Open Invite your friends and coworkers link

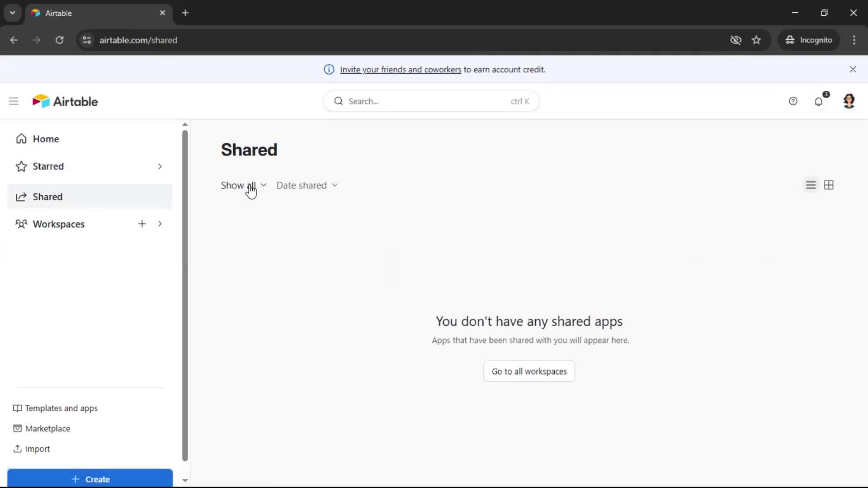pos(401,70)
